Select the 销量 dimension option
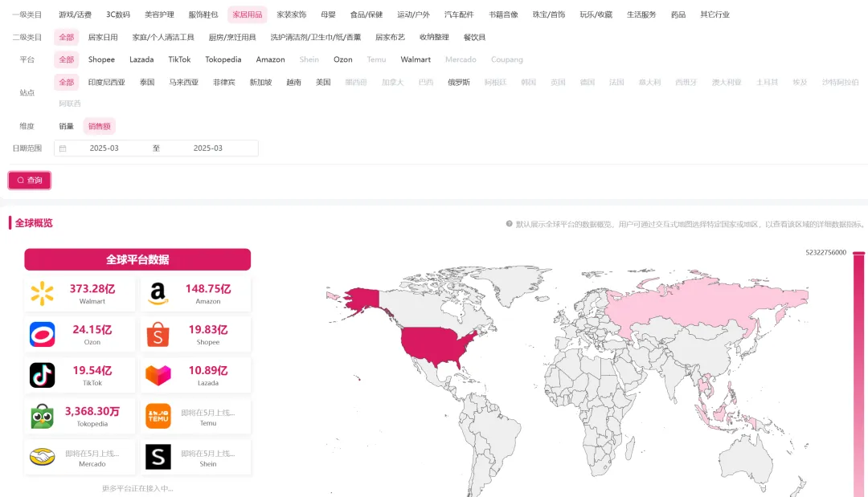Viewport: 868px width, 497px height. (x=66, y=126)
